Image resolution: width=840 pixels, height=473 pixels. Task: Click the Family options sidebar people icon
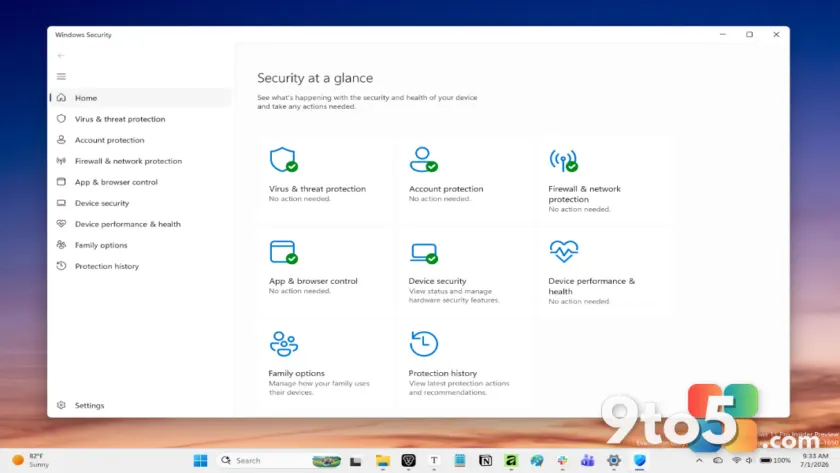point(62,245)
